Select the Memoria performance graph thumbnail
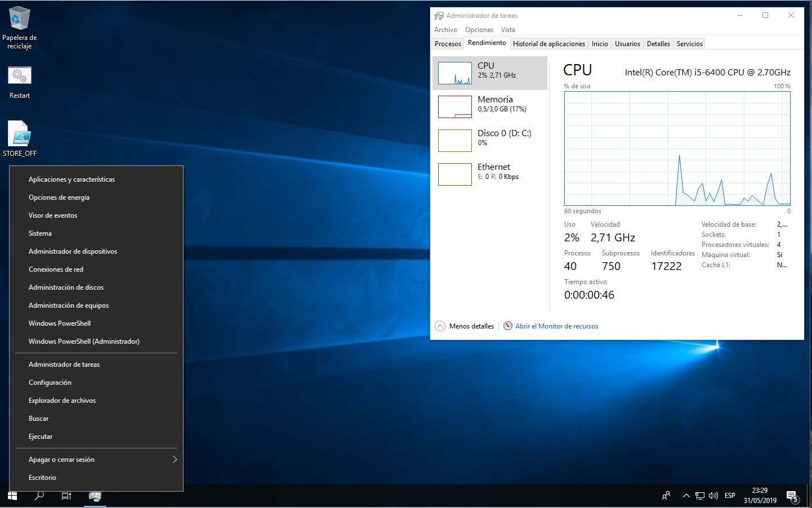Viewport: 812px width, 508px height. [455, 107]
